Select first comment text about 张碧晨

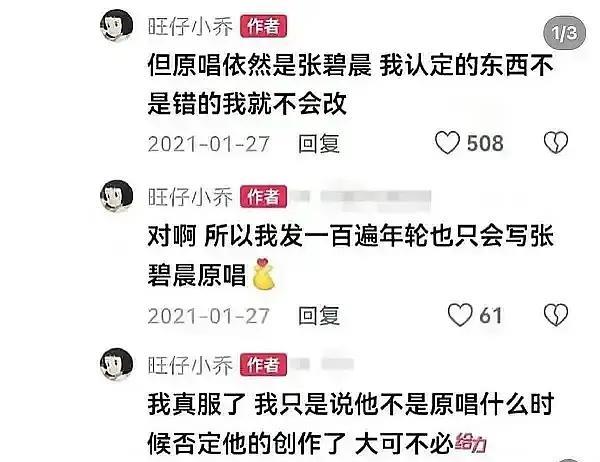tap(350, 85)
